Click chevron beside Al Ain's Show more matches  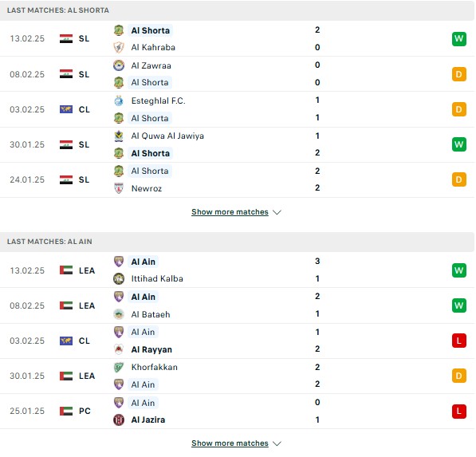277,443
